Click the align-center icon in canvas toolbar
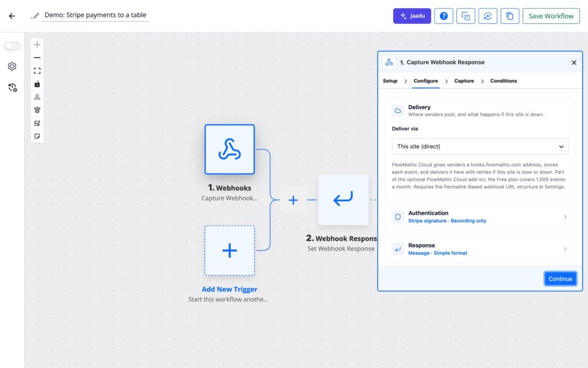The height and width of the screenshot is (368, 588). pos(37,110)
